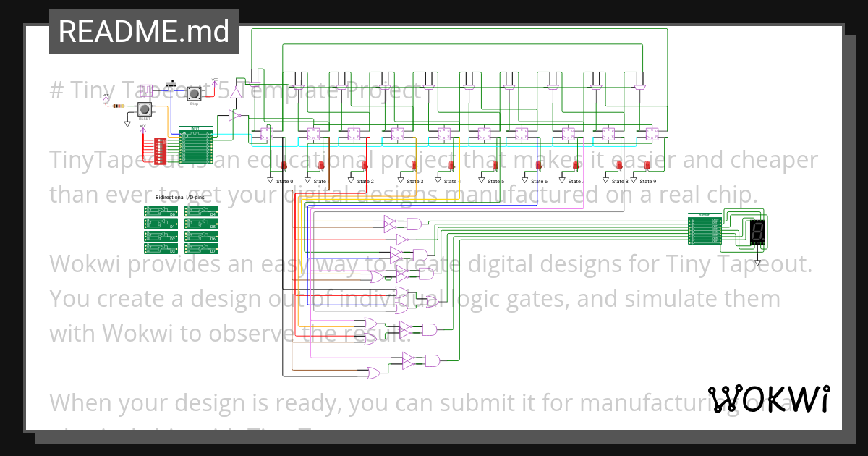
Task: Click the README.md title bar
Action: pyautogui.click(x=142, y=31)
